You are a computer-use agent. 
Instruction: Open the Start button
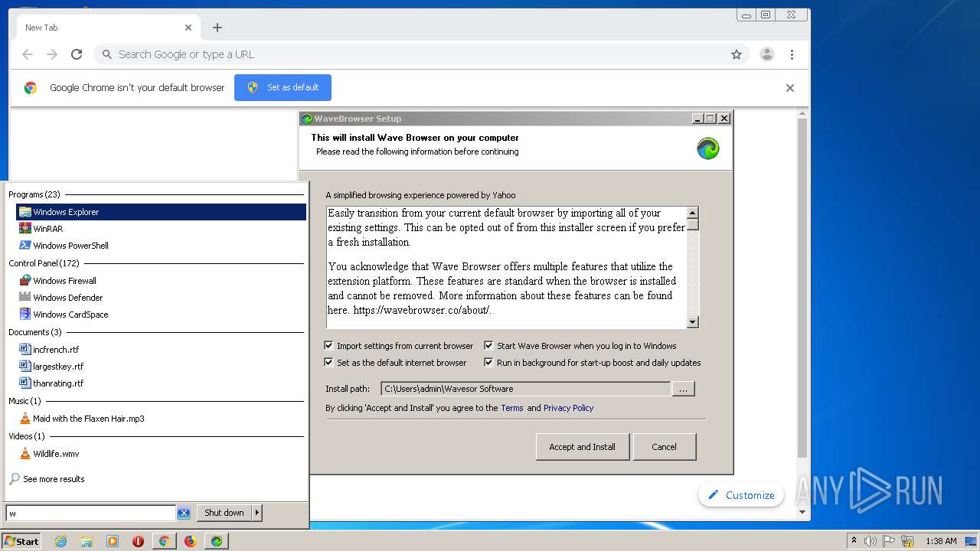tap(21, 541)
